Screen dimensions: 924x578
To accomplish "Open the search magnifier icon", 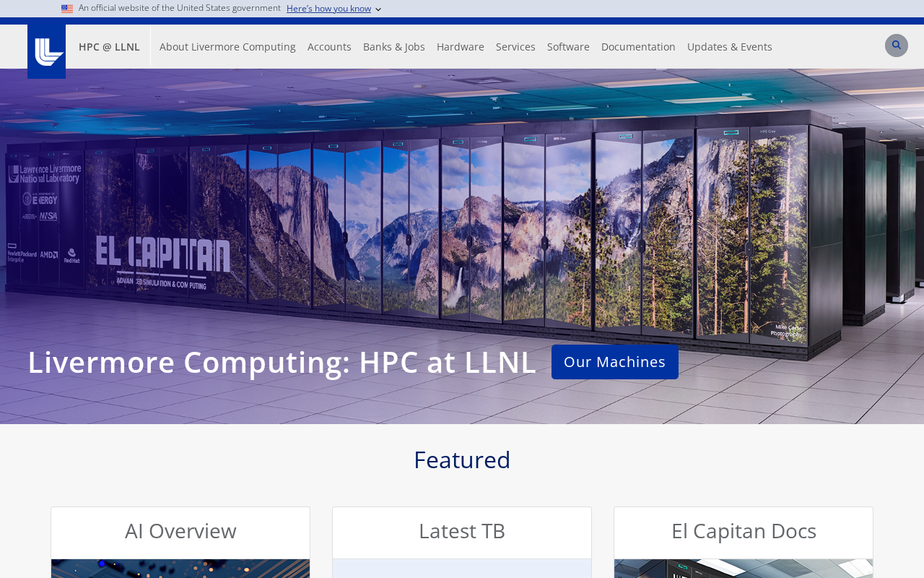I will [x=897, y=46].
